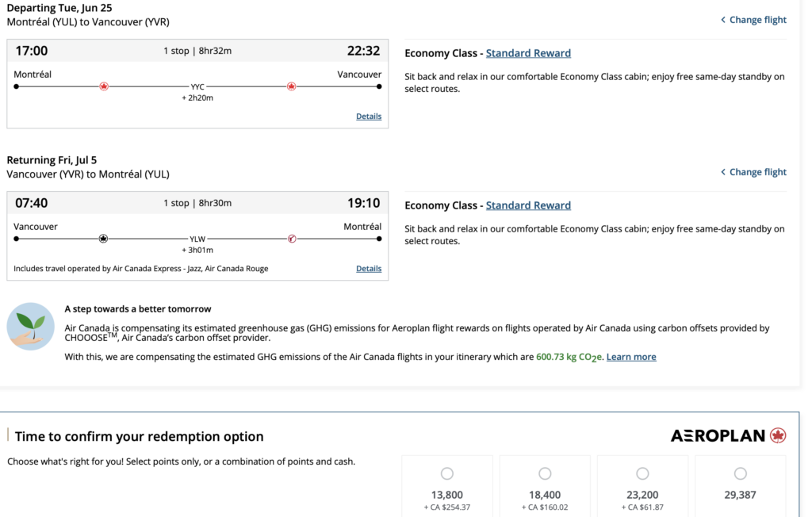Expand Details for the Montréal to Vancouver flight
This screenshot has width=812, height=517.
[369, 117]
